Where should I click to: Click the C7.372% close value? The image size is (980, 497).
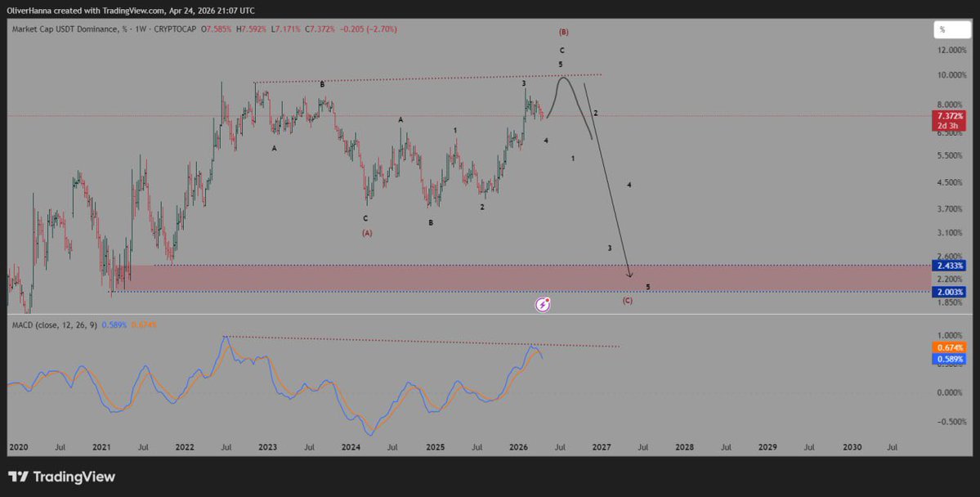tap(320, 29)
